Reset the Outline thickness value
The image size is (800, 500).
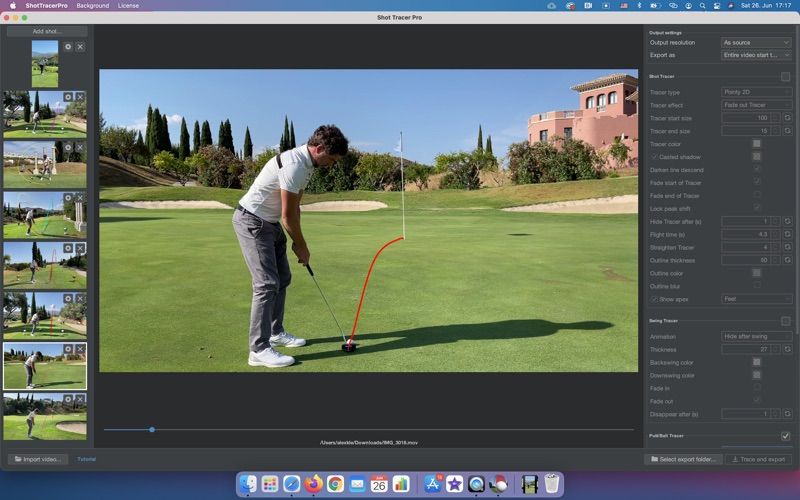(787, 260)
